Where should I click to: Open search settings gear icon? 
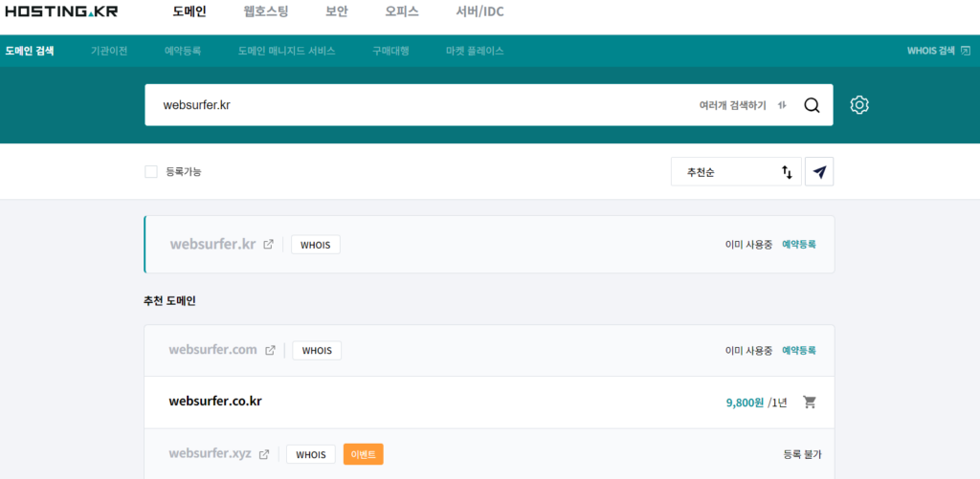click(x=859, y=105)
